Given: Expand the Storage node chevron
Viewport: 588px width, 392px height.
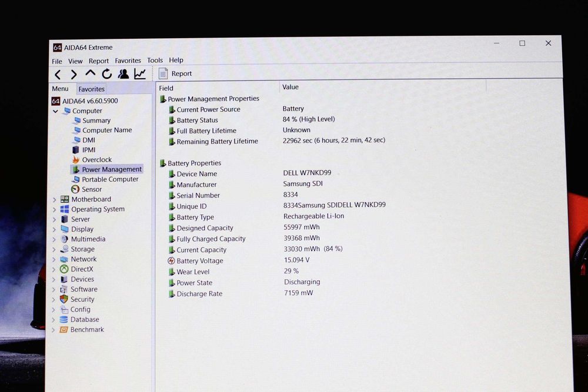Looking at the screenshot, I should [54, 249].
